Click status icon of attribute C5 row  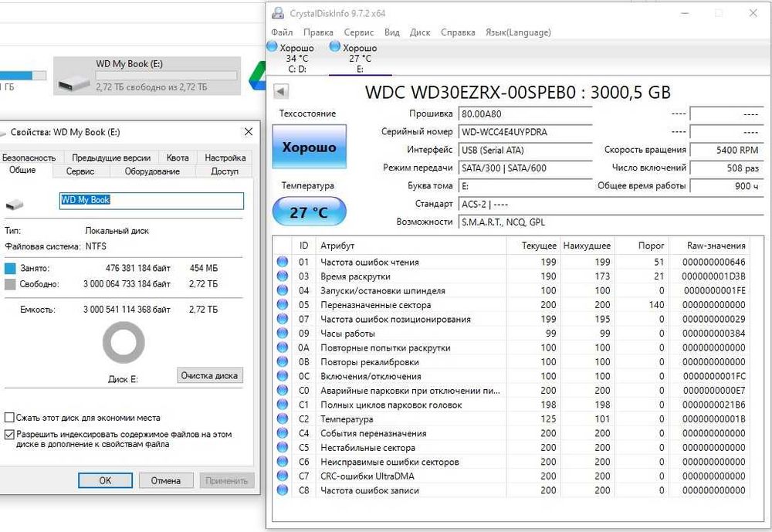click(x=282, y=447)
